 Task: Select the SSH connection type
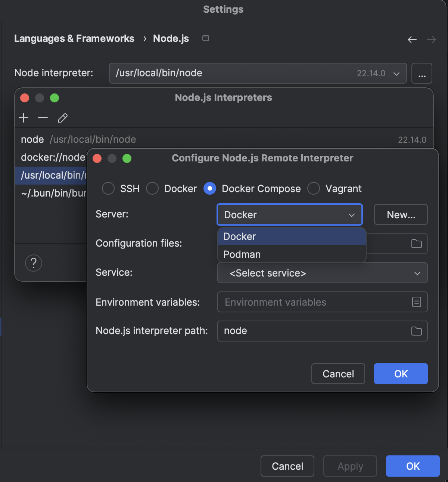pos(108,188)
